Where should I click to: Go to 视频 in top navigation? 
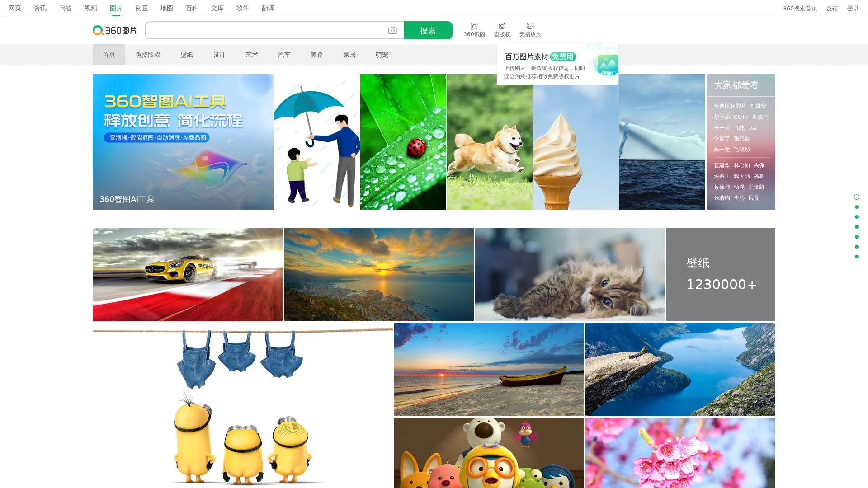[x=91, y=8]
